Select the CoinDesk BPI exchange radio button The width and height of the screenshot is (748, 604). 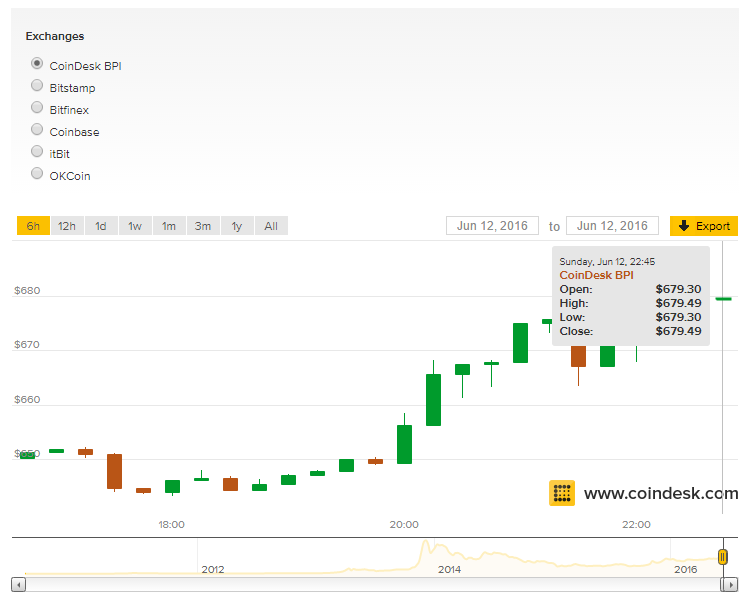tap(37, 63)
